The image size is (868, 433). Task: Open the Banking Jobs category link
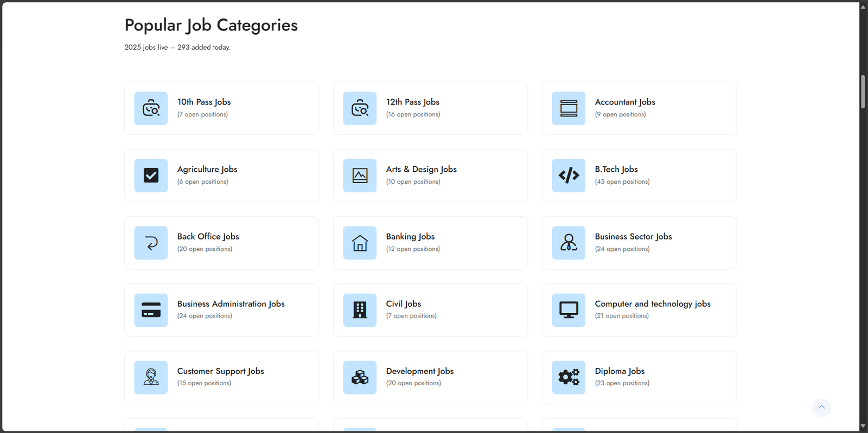(x=410, y=237)
